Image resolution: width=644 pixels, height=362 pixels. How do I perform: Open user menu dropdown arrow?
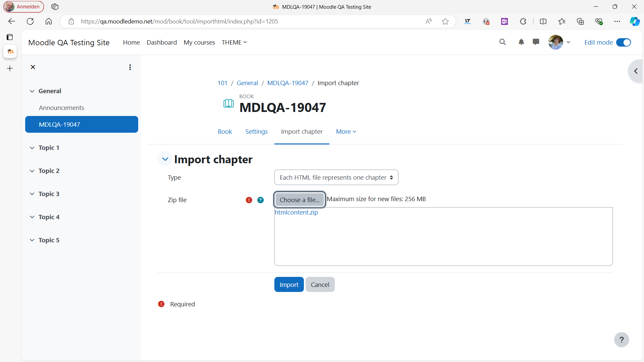[569, 42]
